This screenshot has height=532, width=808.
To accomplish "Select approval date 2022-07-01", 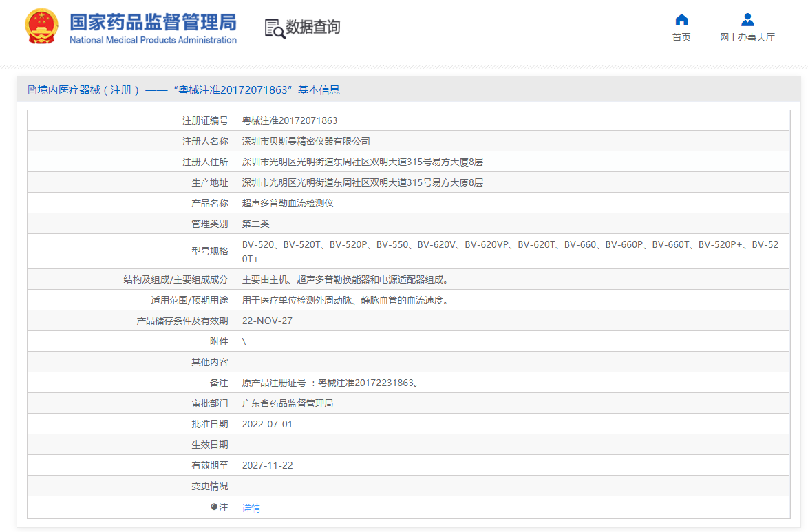I will point(267,424).
